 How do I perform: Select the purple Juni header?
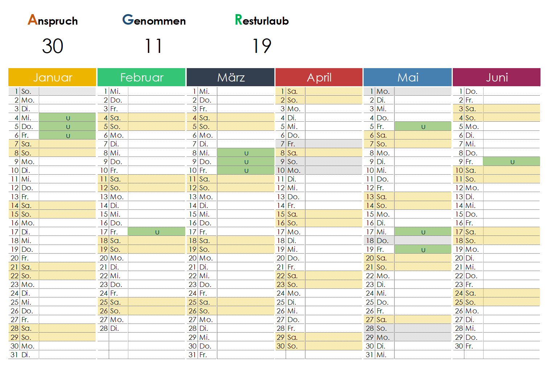pyautogui.click(x=497, y=78)
